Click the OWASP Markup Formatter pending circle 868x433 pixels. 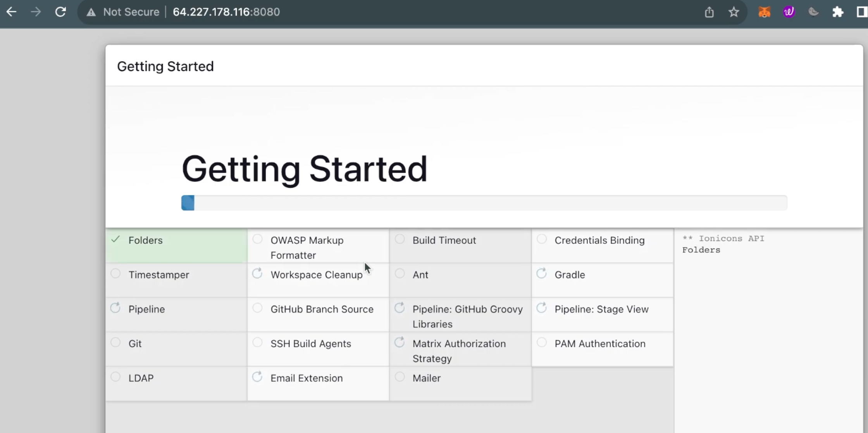point(257,239)
